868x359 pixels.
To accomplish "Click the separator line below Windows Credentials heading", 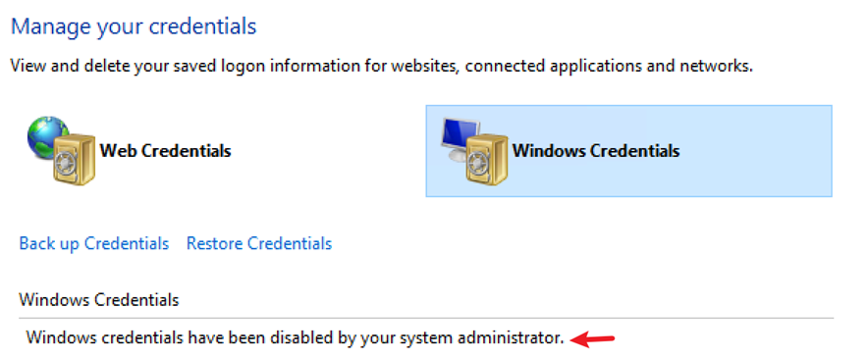I will (426, 318).
